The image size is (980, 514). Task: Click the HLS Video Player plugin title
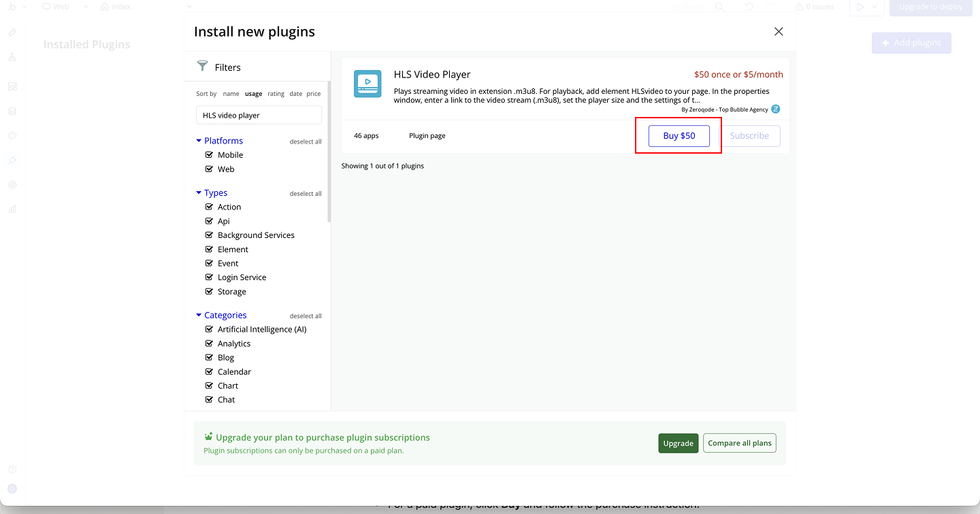pos(432,74)
